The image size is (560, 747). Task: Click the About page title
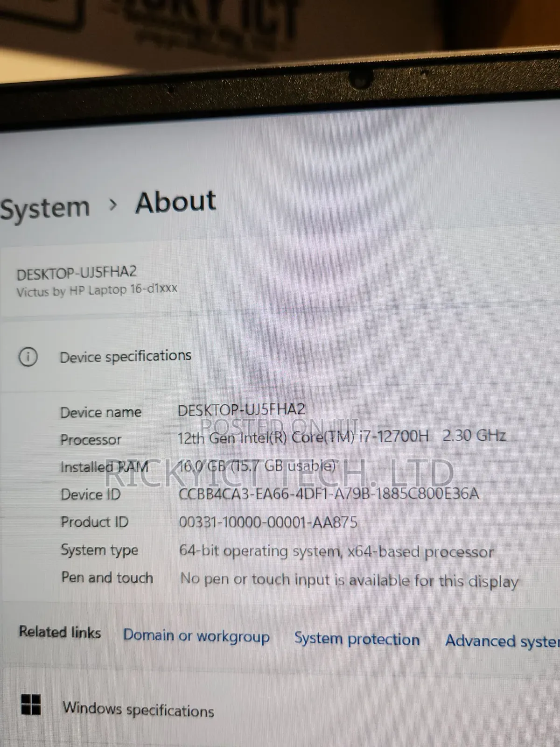point(175,202)
